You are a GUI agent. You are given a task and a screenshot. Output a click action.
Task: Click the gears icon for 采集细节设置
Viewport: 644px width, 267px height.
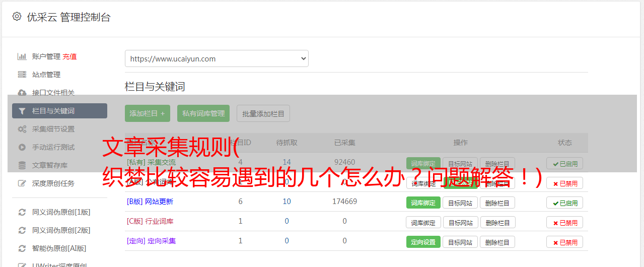point(22,129)
